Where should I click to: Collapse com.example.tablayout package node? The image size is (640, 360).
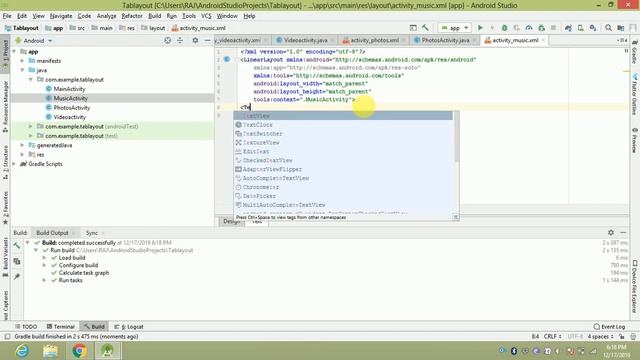[31, 80]
